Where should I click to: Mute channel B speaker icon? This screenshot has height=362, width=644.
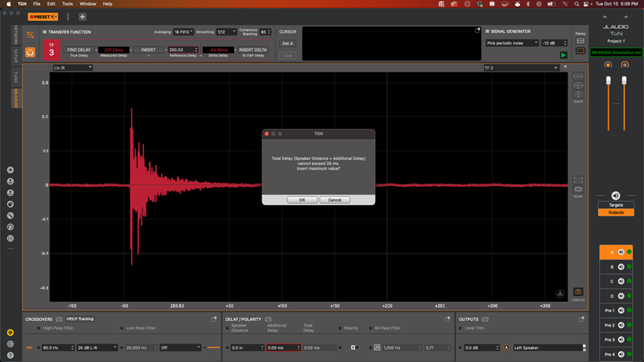(621, 267)
